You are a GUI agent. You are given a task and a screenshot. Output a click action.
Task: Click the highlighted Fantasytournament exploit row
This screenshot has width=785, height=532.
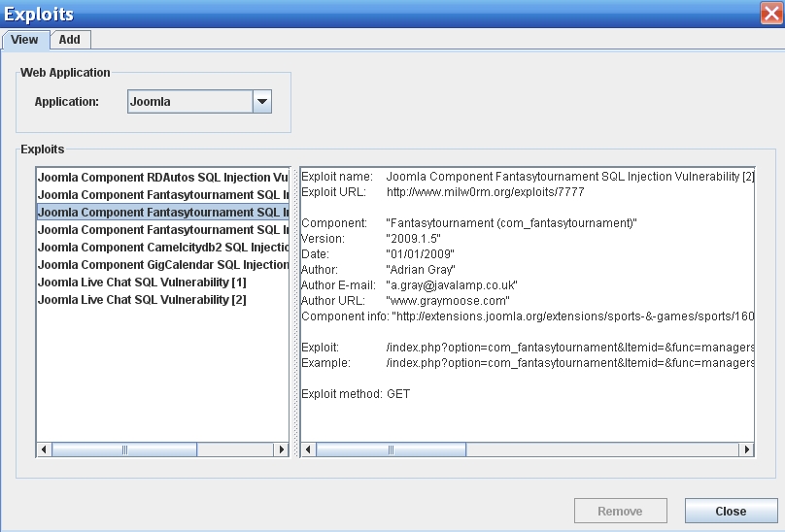[x=162, y=213]
